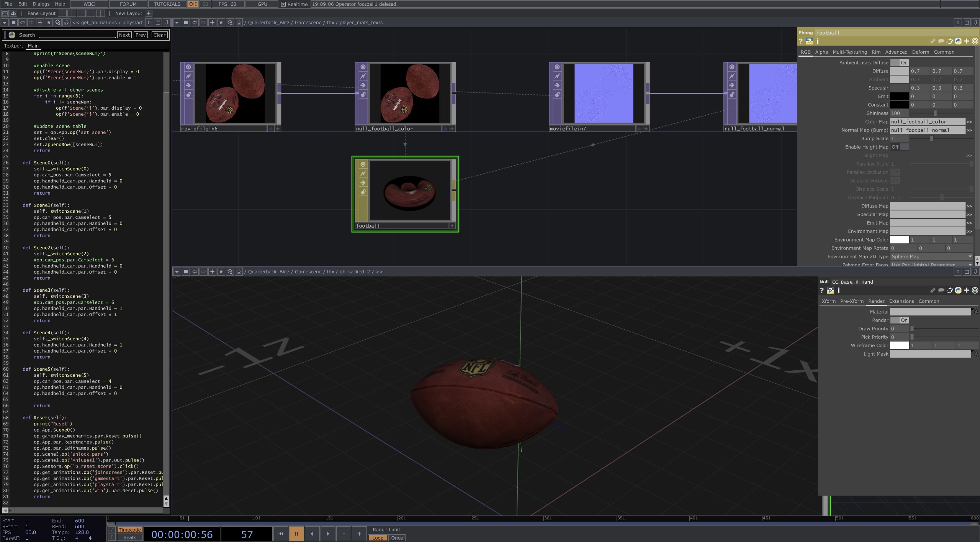Image resolution: width=980 pixels, height=542 pixels.
Task: Click the lock flag icon on the moviefilein6 node
Action: (x=188, y=95)
